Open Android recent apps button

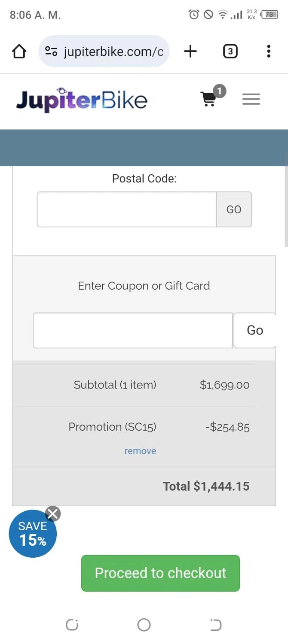coord(72,625)
